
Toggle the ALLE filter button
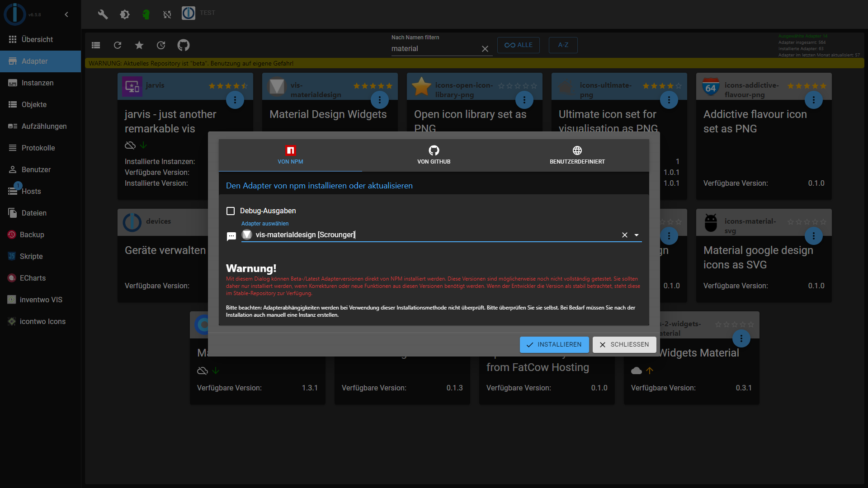click(518, 45)
